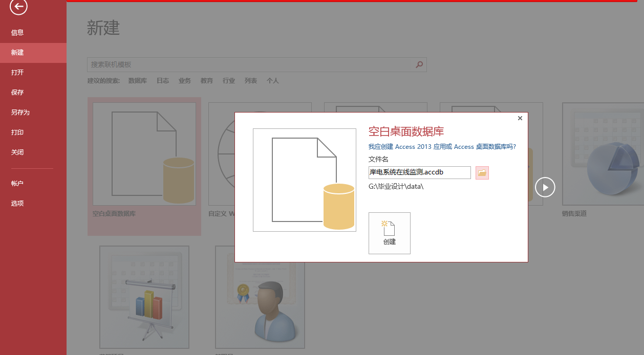Select 新建 in the sidebar
Screen dimensions: 644x355
[33, 52]
